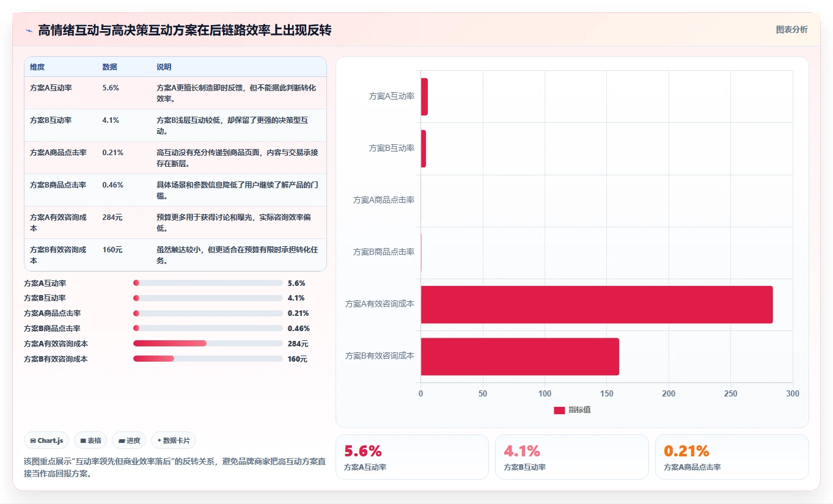Select the 表格 tag chip
Image resolution: width=833 pixels, height=504 pixels.
click(90, 440)
